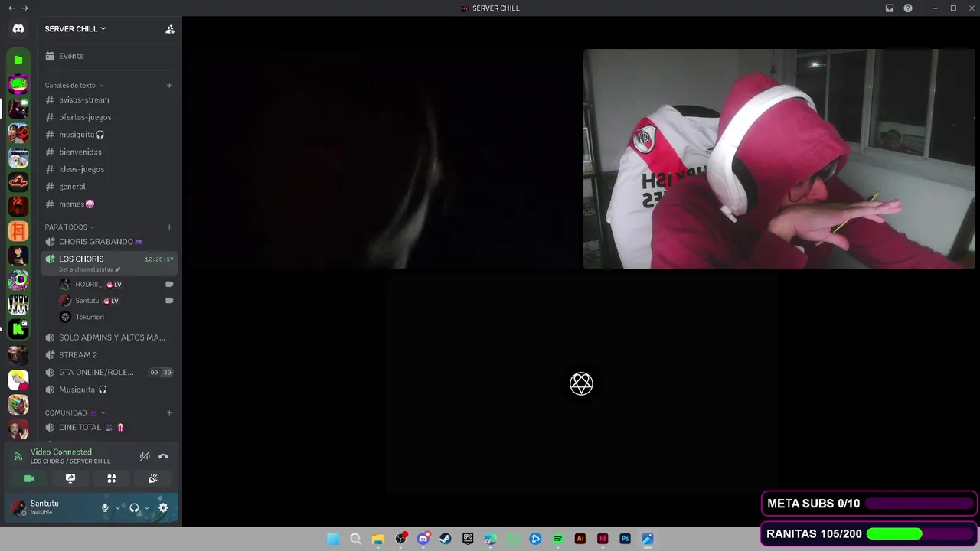980x551 pixels.
Task: Toggle the green camera button off
Action: point(29,478)
